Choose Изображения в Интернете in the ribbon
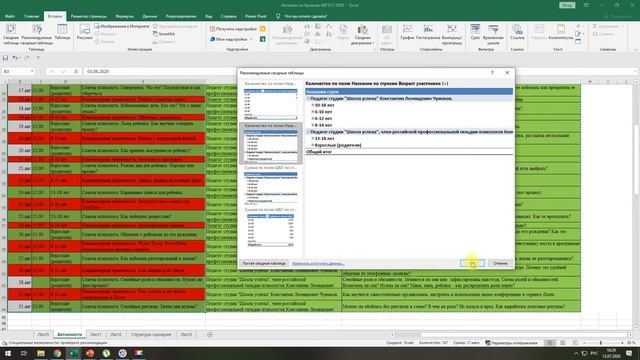Screen dimensions: 640x360 click(x=122, y=26)
